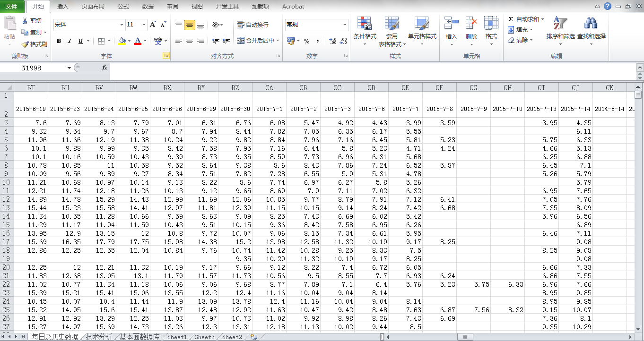
Task: Toggle bold formatting
Action: tap(59, 41)
